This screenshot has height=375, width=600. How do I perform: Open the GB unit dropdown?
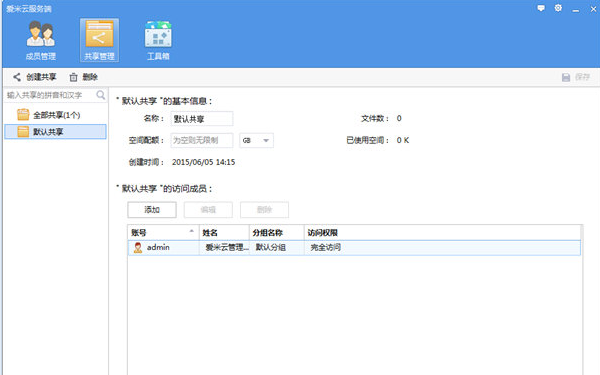256,140
